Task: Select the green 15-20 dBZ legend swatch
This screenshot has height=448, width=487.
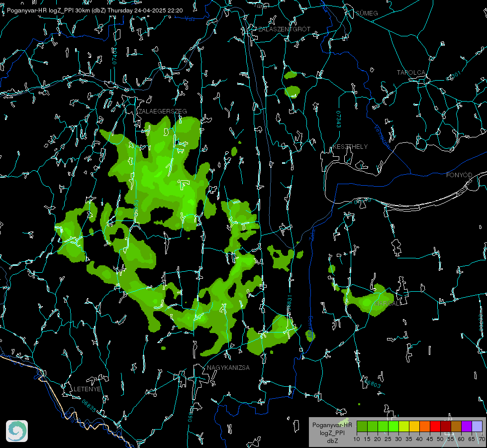Action: pyautogui.click(x=373, y=426)
